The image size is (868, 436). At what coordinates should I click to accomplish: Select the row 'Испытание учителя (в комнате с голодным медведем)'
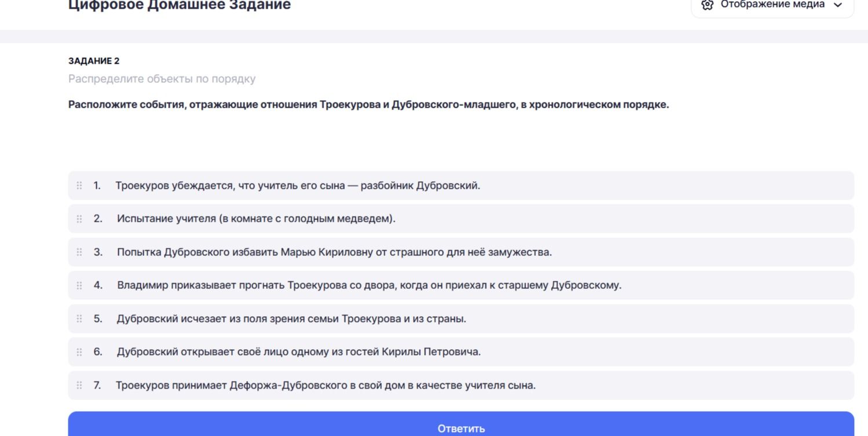[x=461, y=219]
